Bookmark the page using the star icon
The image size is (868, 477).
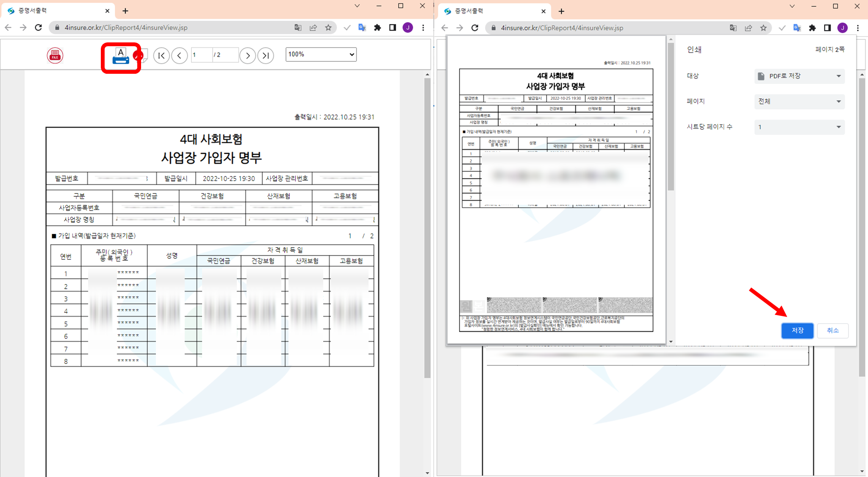(328, 27)
